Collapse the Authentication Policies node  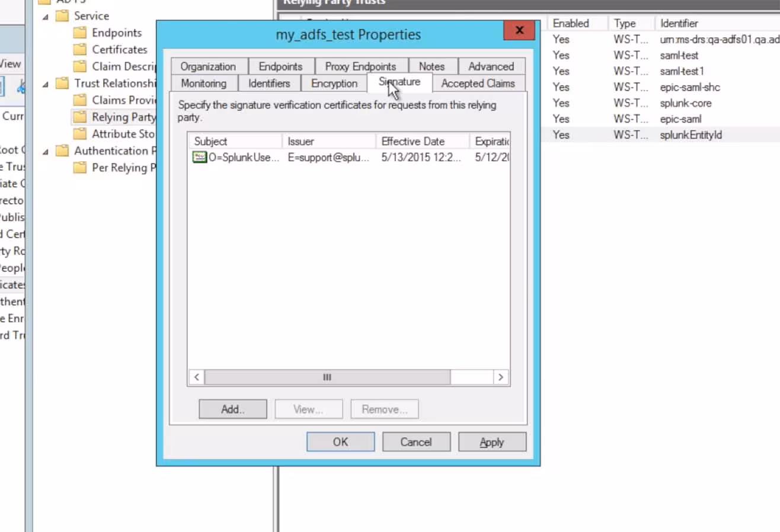click(44, 150)
